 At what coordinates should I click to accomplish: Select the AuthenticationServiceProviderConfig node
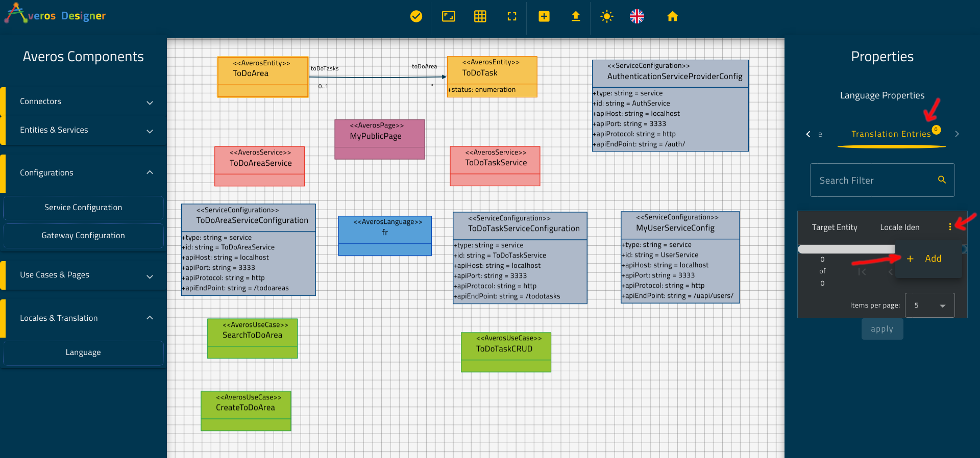click(670, 106)
